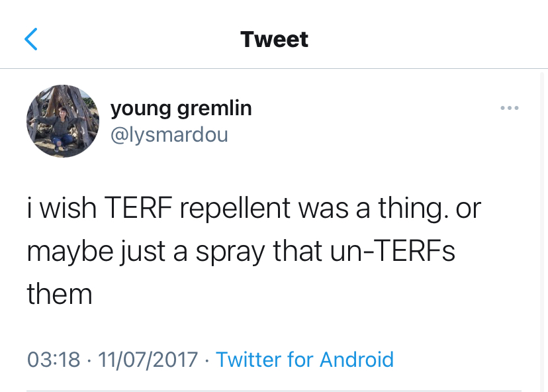Click the 11/07/2017 date
Image resolution: width=548 pixels, height=392 pixels.
[148, 360]
